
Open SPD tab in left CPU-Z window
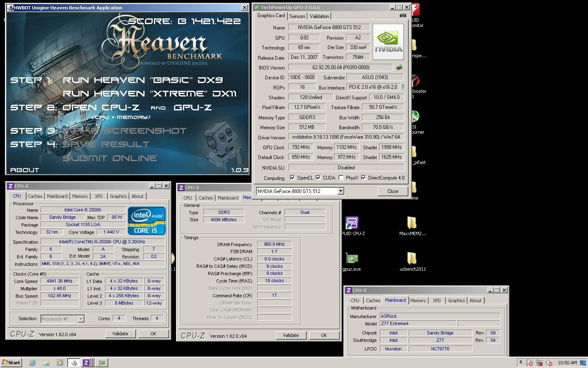(99, 196)
